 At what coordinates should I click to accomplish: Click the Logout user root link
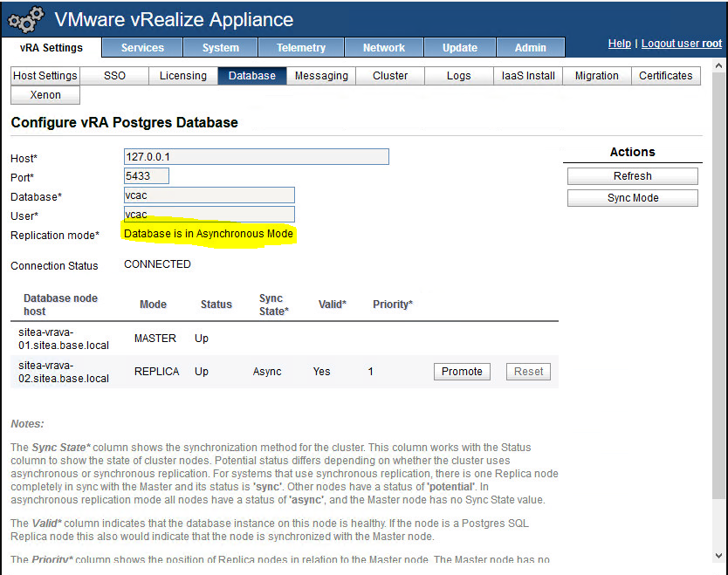[x=682, y=44]
